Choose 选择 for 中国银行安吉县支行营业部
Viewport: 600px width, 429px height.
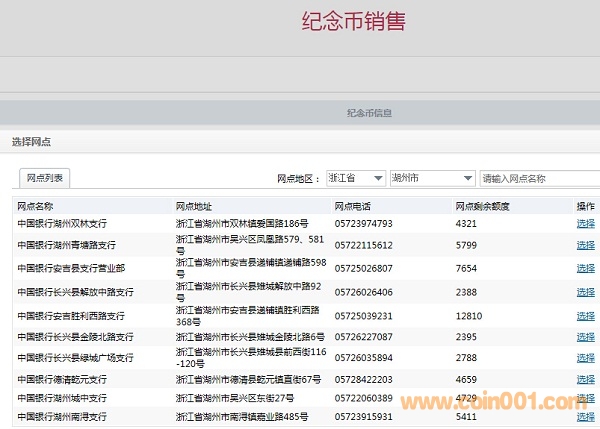click(585, 268)
